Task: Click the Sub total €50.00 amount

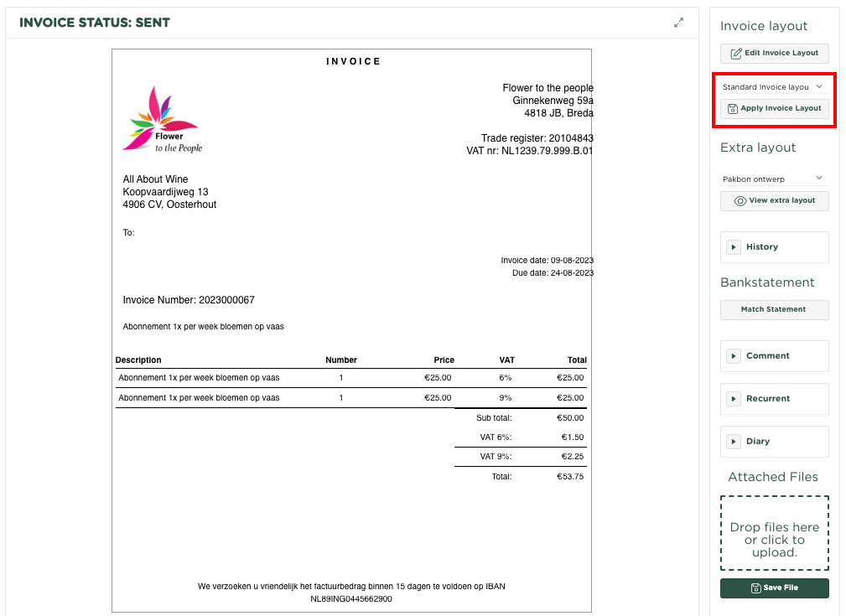Action: (570, 418)
